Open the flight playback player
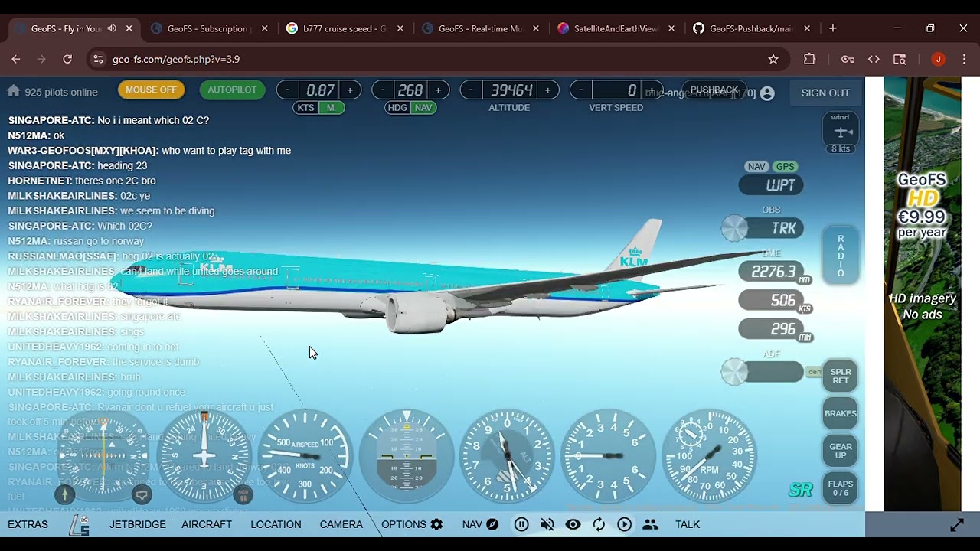 click(x=625, y=524)
